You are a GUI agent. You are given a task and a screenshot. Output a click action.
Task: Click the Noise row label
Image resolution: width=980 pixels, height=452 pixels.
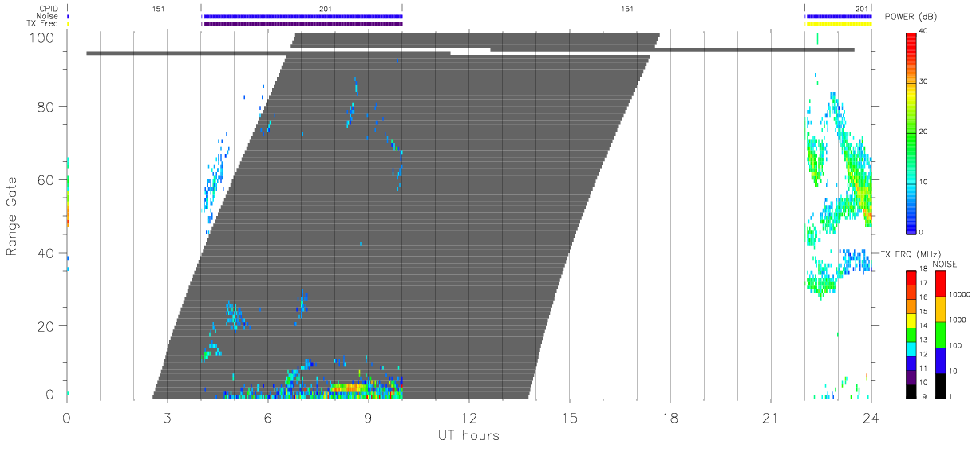click(x=47, y=16)
